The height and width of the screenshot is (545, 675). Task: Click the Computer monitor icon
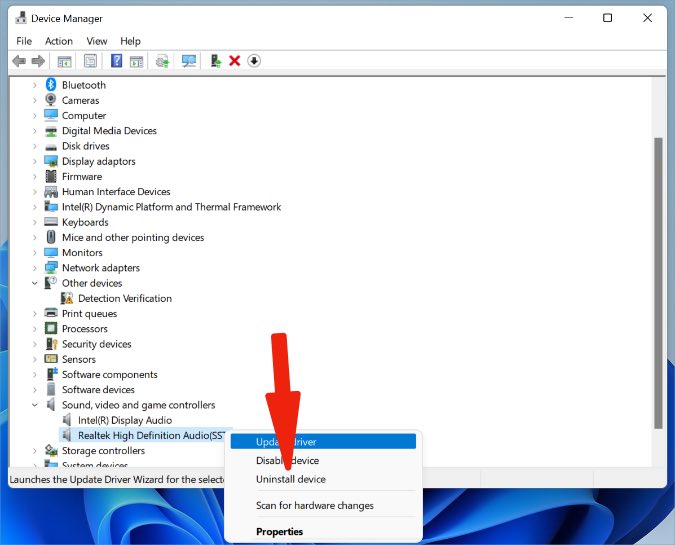click(51, 115)
